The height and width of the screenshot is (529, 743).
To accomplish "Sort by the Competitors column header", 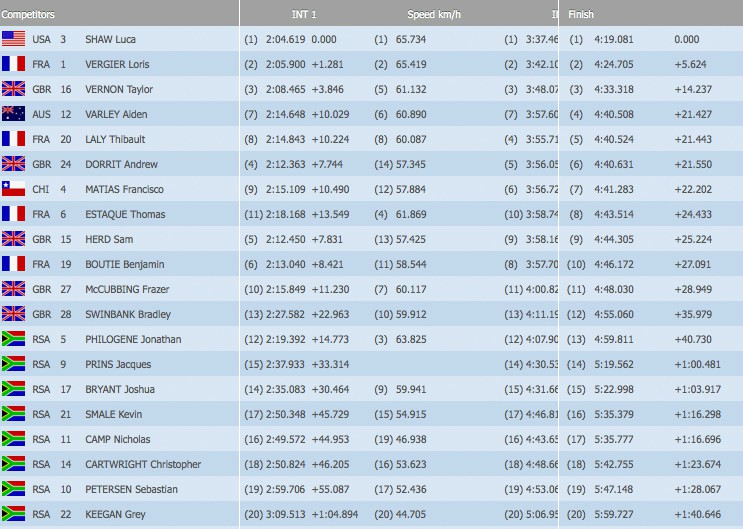I will (x=29, y=14).
